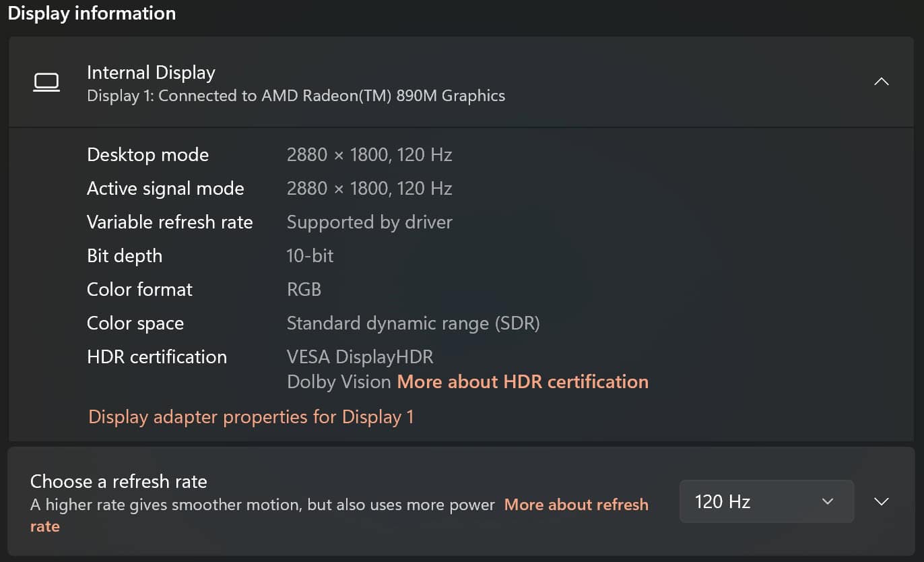Follow the More about refresh rate link
The width and height of the screenshot is (924, 562).
click(x=339, y=516)
